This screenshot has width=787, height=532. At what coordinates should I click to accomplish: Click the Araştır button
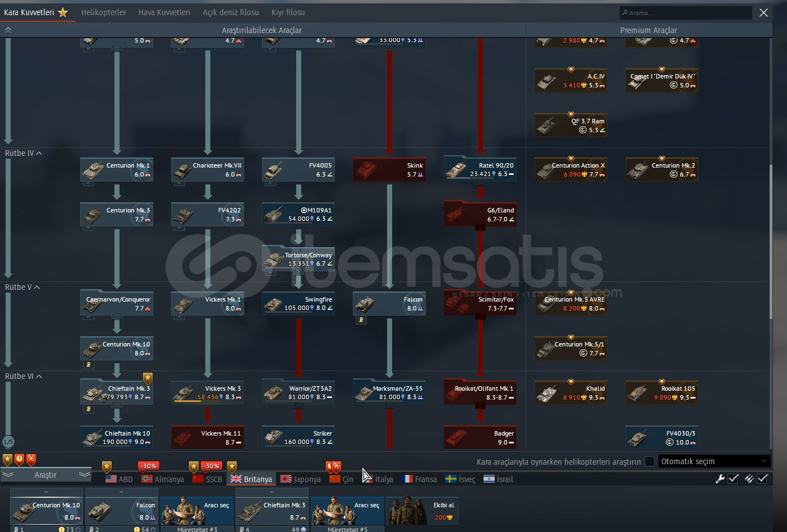(45, 475)
